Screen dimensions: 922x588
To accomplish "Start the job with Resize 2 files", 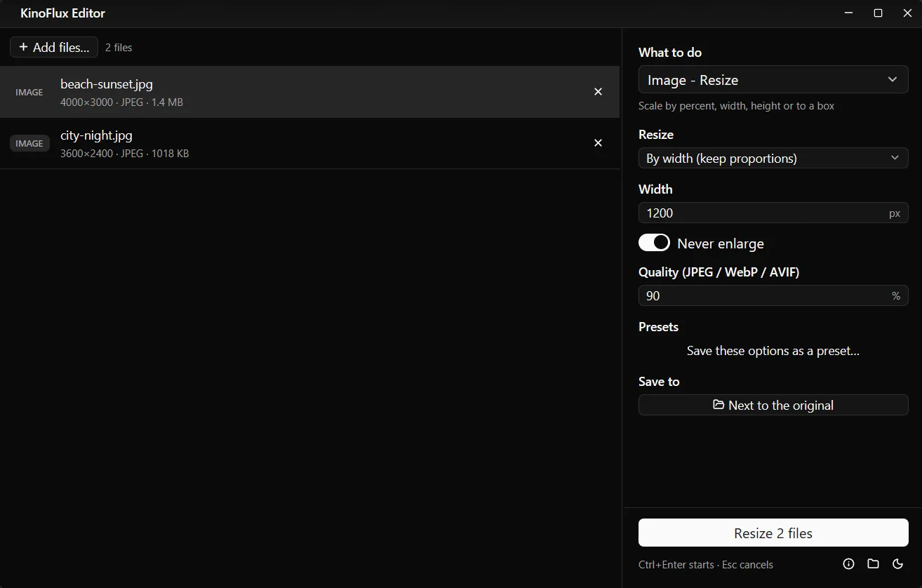I will click(773, 533).
